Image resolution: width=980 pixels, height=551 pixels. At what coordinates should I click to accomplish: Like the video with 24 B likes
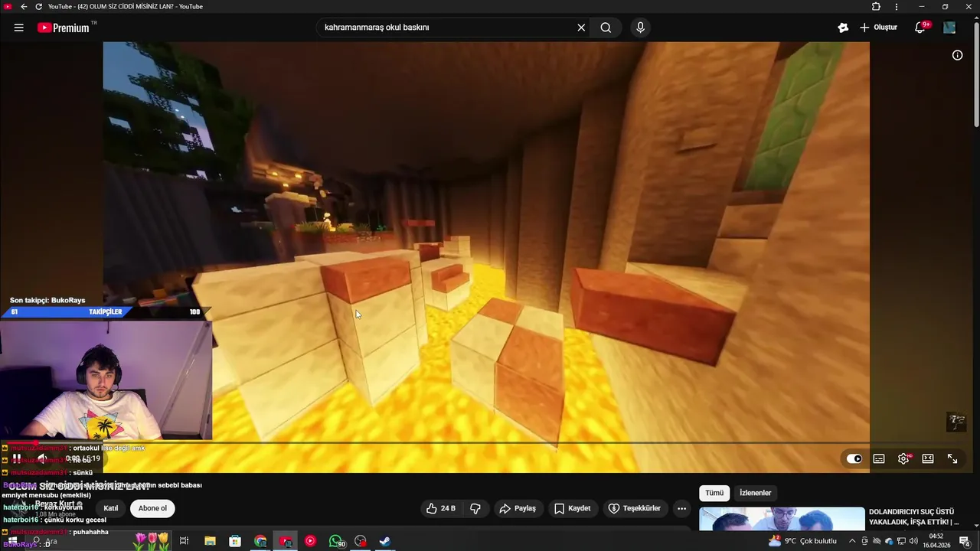point(441,508)
